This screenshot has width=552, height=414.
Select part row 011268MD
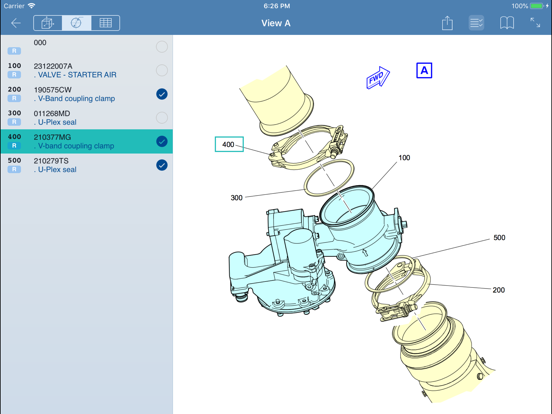coord(87,118)
